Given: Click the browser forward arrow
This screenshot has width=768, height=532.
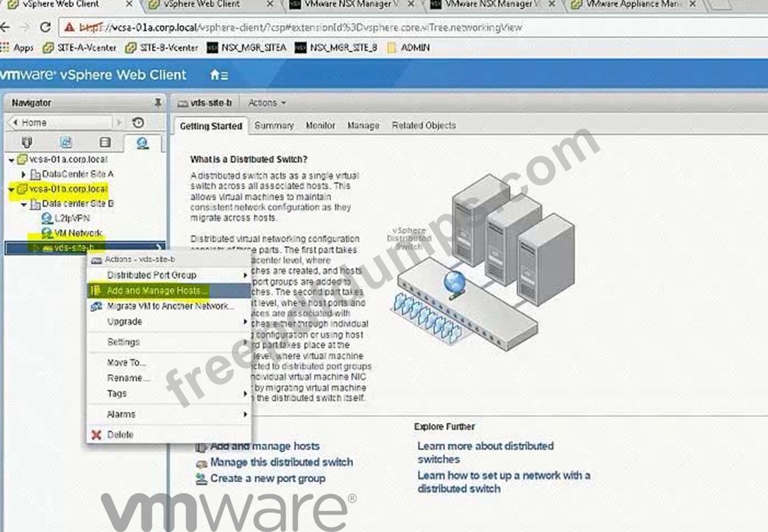Looking at the screenshot, I should coord(25,27).
